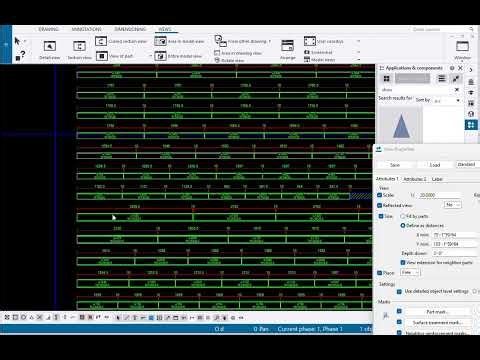This screenshot has height=360, width=480.
Task: Toggle checkbox beside Surface treatment mark button
Action: pyautogui.click(x=399, y=322)
